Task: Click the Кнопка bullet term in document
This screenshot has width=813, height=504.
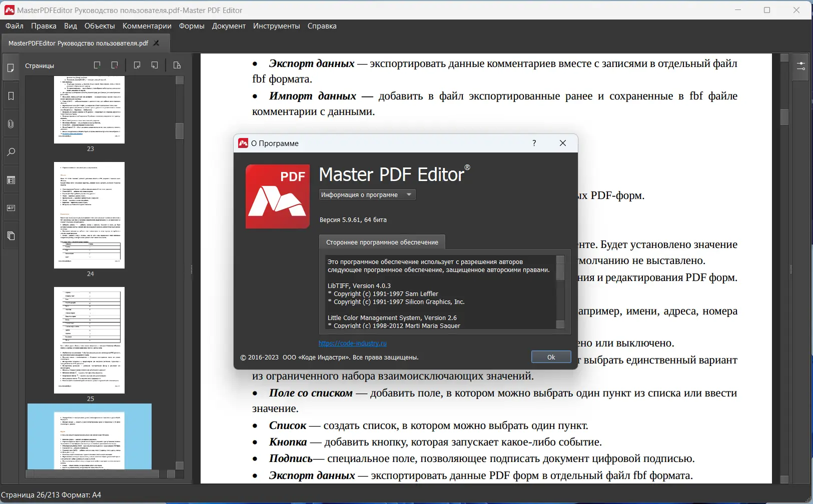Action: 288,442
